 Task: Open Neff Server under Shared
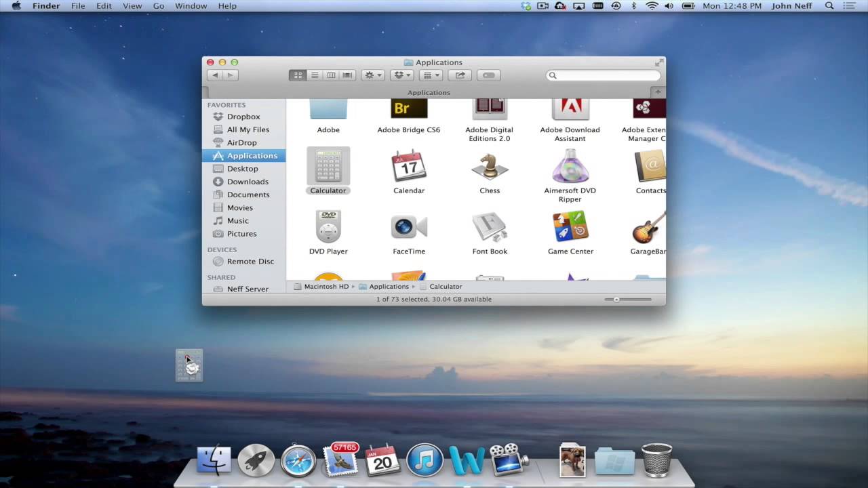tap(244, 289)
